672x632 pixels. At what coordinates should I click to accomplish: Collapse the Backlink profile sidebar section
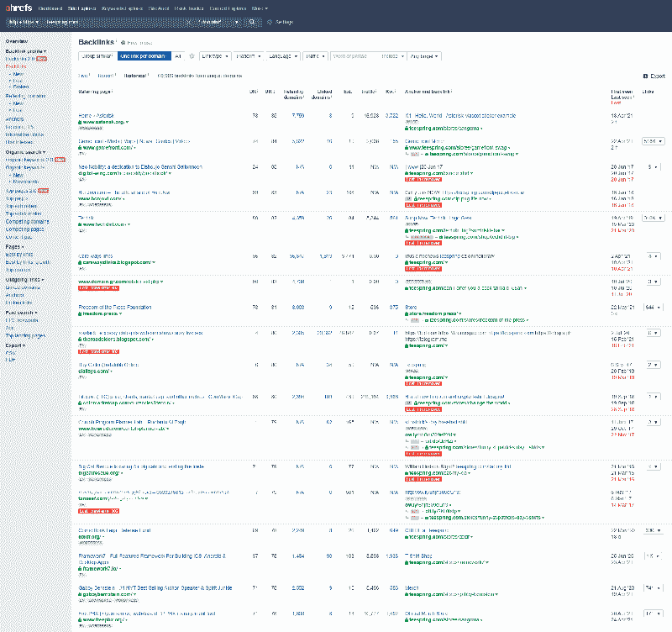[x=26, y=51]
